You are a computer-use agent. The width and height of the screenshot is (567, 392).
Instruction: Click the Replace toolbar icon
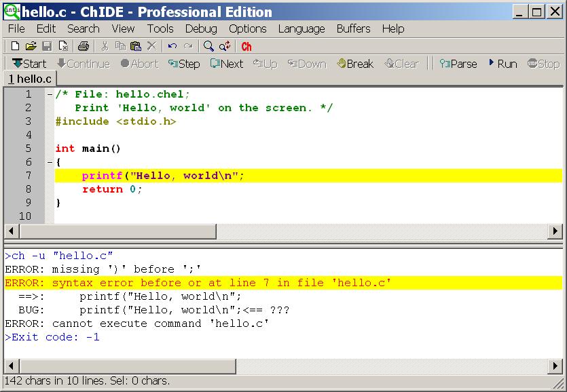225,46
